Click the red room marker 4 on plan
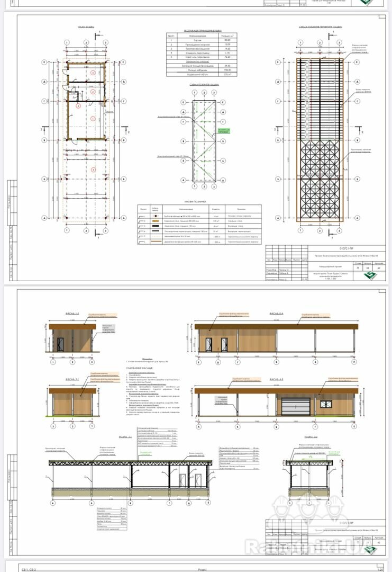 click(x=78, y=106)
